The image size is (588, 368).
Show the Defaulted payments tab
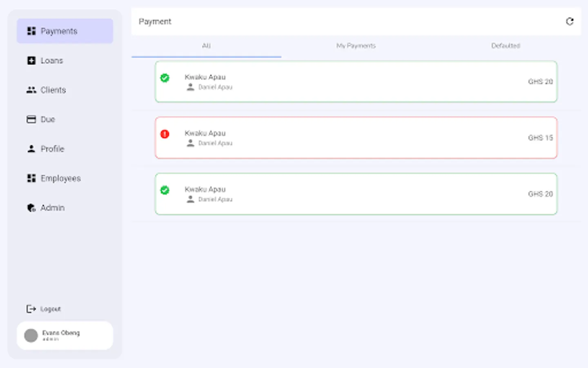[506, 46]
